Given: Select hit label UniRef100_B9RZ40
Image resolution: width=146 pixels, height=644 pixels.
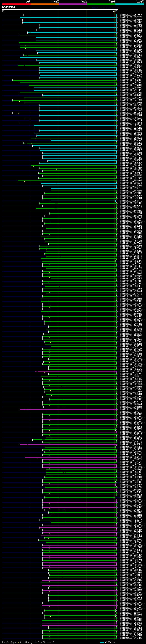Looking at the screenshot, I should coord(131,57).
